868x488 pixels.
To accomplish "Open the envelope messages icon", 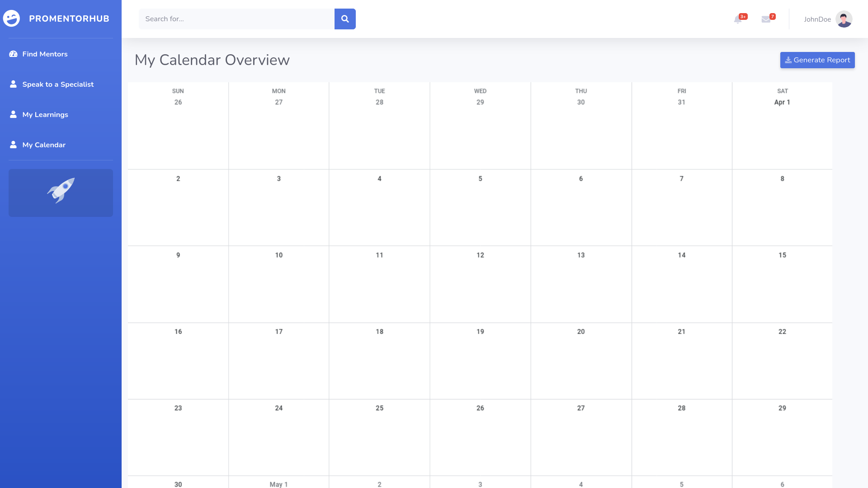I will [x=766, y=19].
